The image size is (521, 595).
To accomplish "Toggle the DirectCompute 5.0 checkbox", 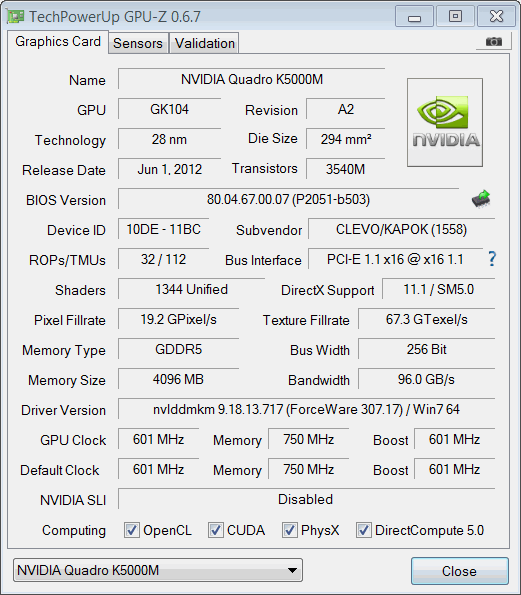I will [363, 530].
